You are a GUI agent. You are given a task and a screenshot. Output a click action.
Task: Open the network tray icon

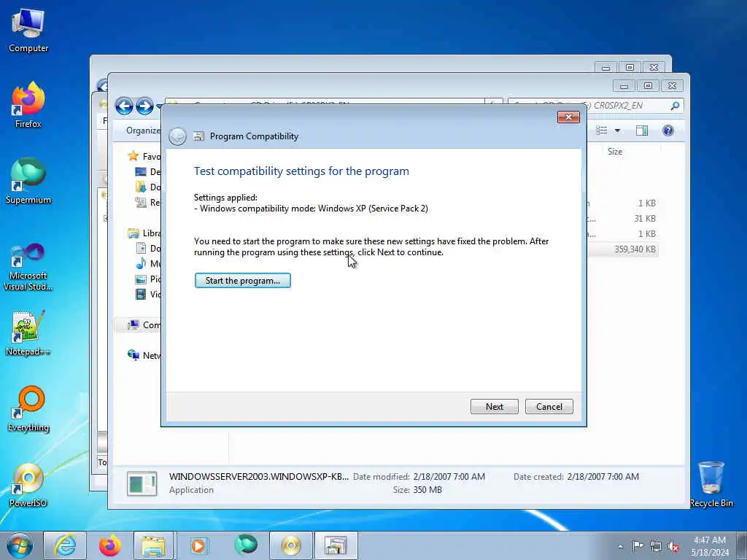click(656, 547)
